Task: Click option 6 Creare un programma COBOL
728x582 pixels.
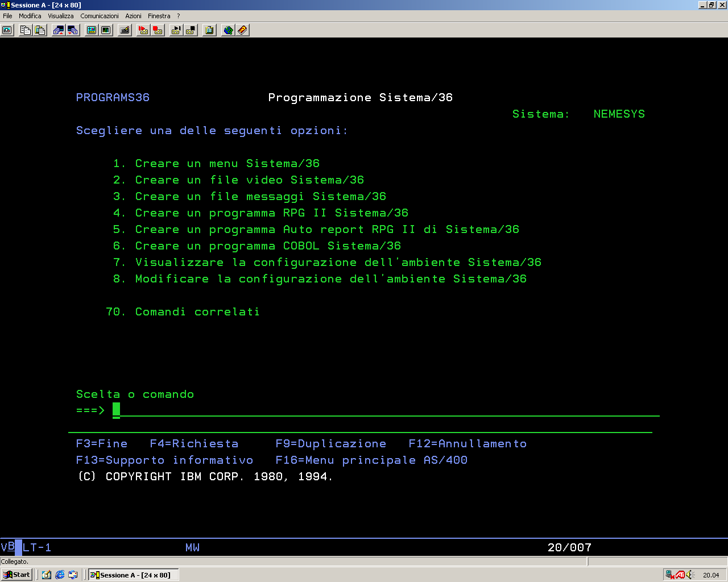Action: click(257, 246)
